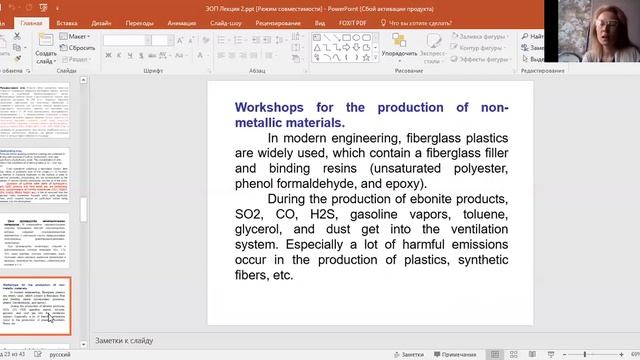Switch to the Дизайн tab
The image size is (640, 360).
(x=101, y=23)
